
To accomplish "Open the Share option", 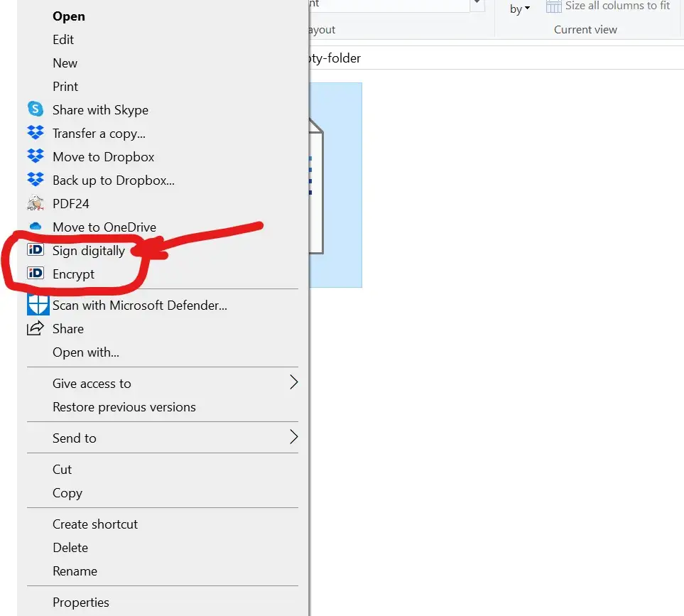I will tap(68, 328).
